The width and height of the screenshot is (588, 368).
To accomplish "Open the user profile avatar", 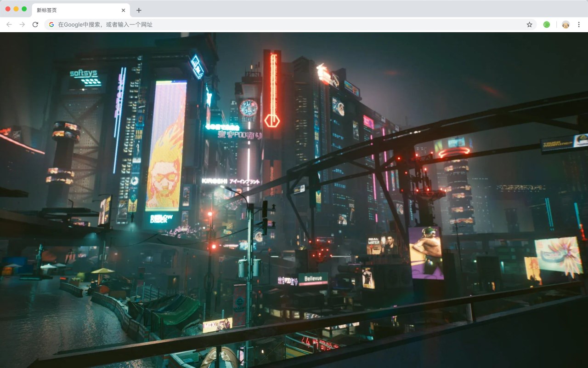I will tap(565, 24).
